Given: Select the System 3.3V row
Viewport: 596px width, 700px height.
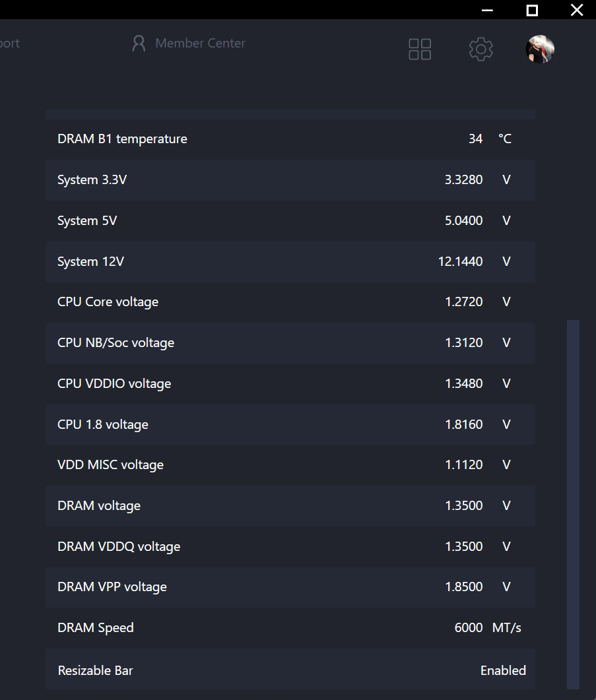Looking at the screenshot, I should click(290, 179).
